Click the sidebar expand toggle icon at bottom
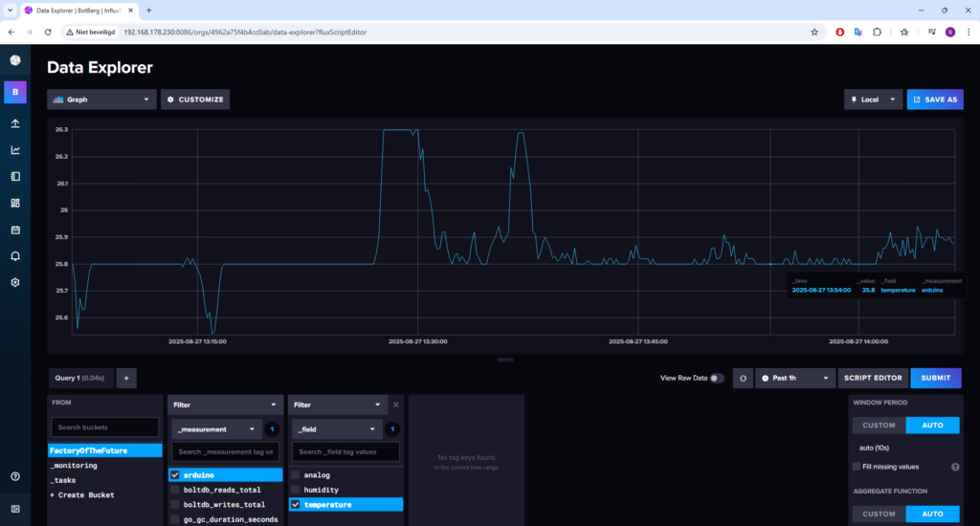 coord(15,509)
